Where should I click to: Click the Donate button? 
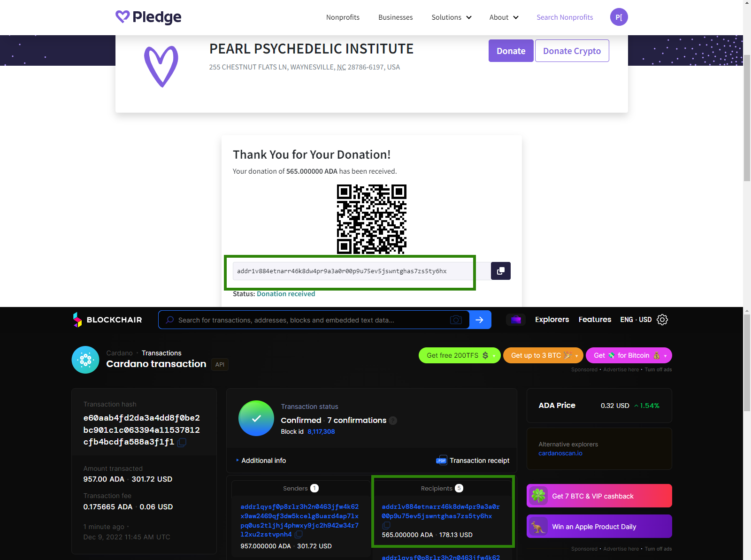pos(511,51)
